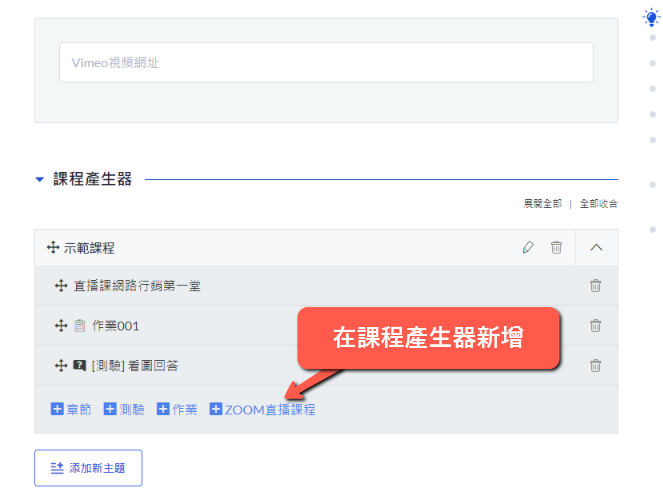Delete 示範課程 topic using trash icon
The image size is (663, 504).
(556, 247)
